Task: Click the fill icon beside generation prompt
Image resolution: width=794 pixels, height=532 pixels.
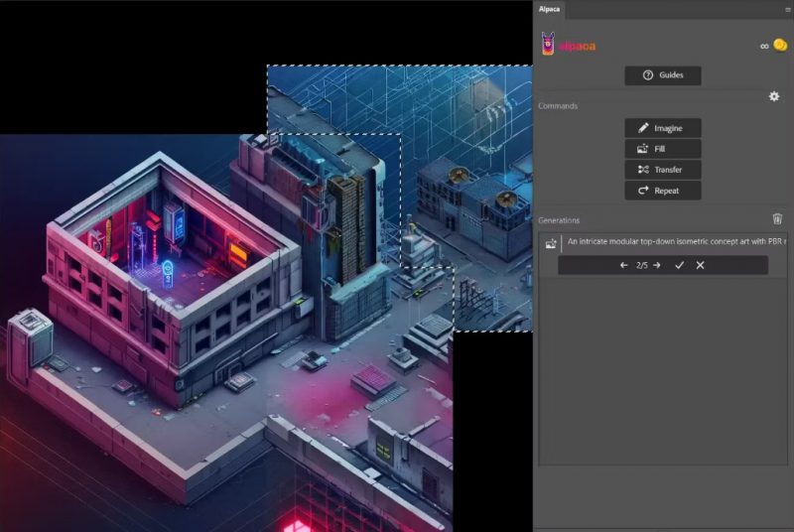Action: [551, 244]
